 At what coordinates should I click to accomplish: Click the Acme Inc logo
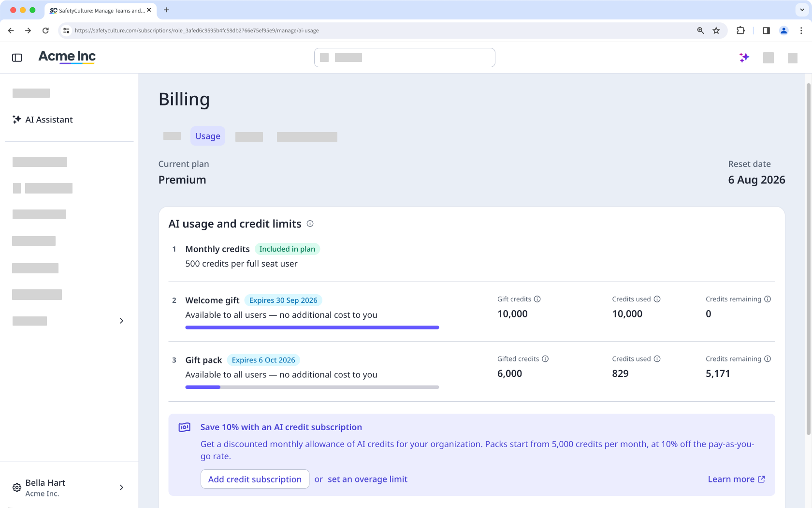click(x=67, y=57)
